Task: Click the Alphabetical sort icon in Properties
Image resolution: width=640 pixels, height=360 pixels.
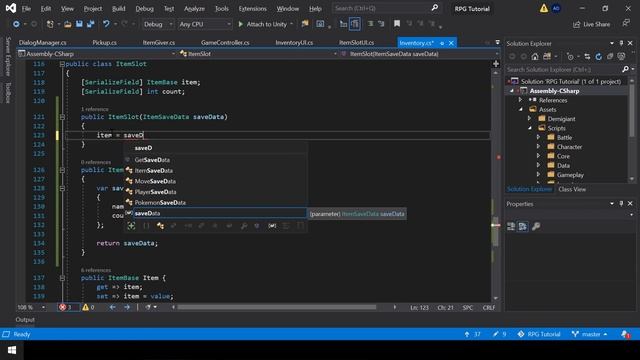Action: point(522,227)
